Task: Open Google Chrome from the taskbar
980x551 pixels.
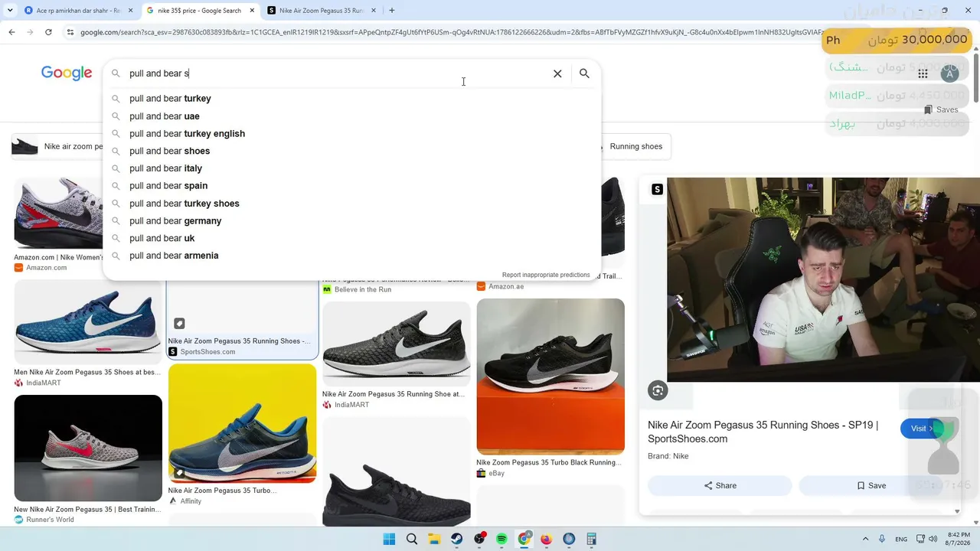Action: (524, 539)
